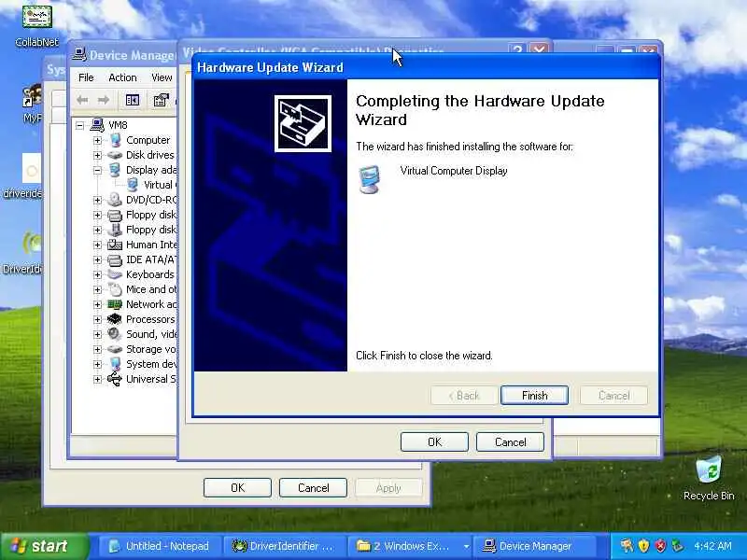Viewport: 747px width, 560px height.
Task: Expand the Universal Serial Bus node
Action: 97,379
